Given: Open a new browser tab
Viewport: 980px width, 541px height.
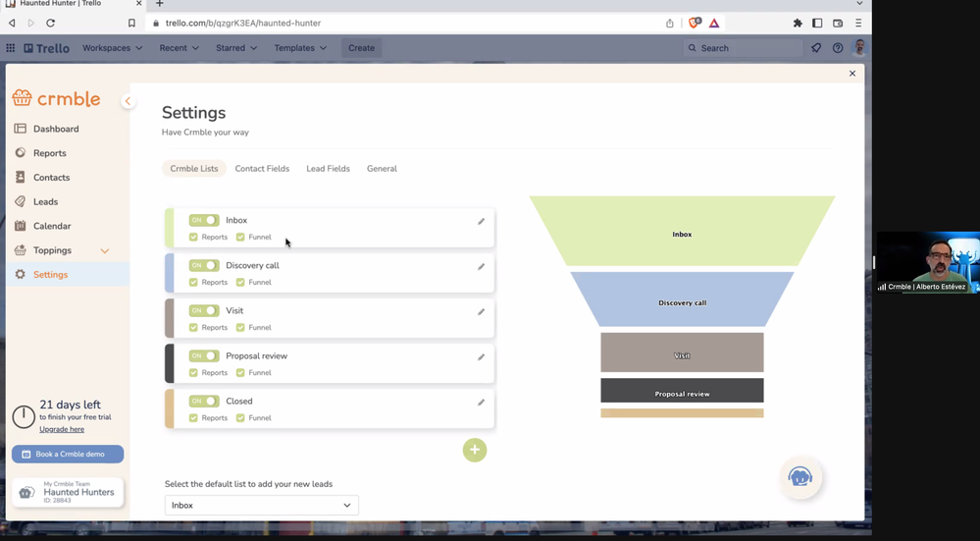Looking at the screenshot, I should (159, 4).
